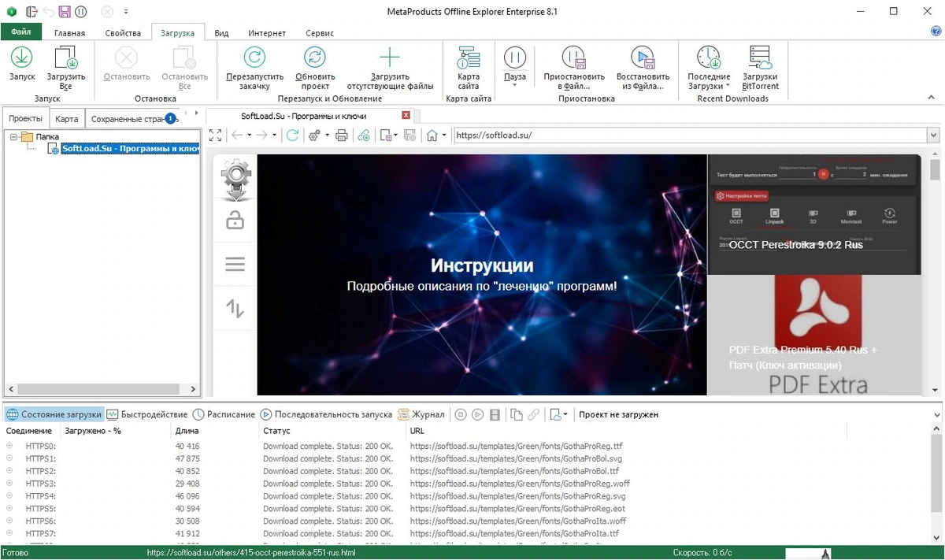Switch to the Интернет ribbon tab

267,33
